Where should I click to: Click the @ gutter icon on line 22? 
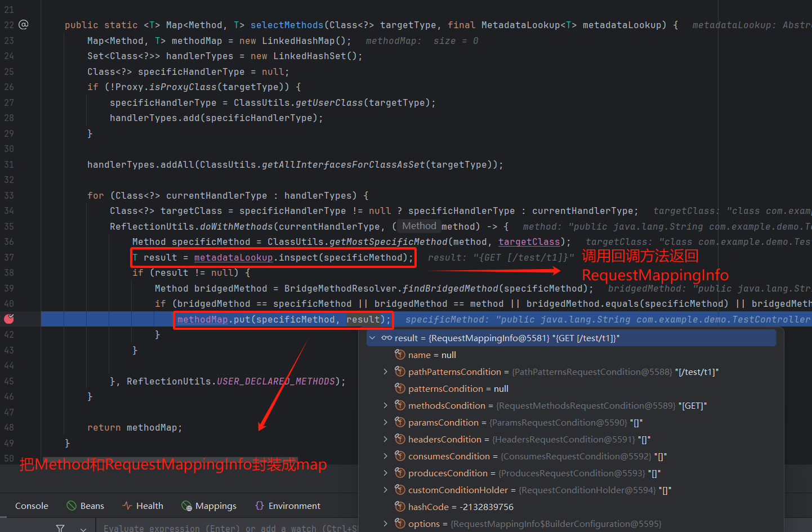pos(24,25)
